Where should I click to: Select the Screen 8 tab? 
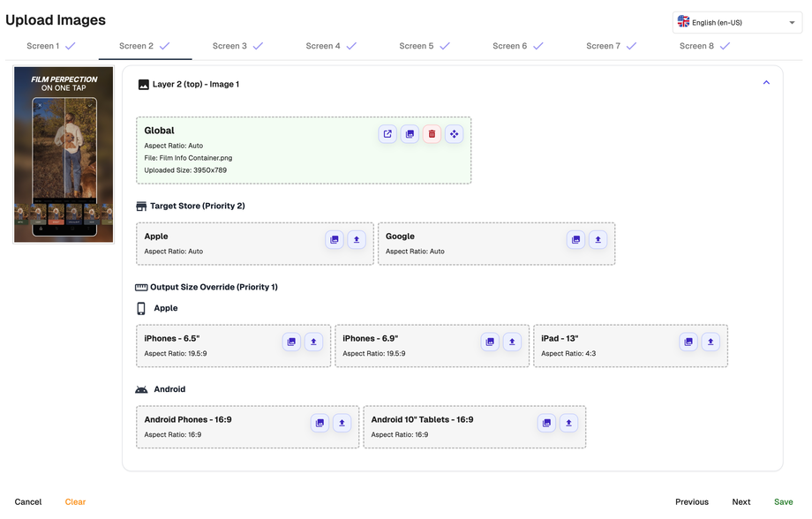click(704, 46)
